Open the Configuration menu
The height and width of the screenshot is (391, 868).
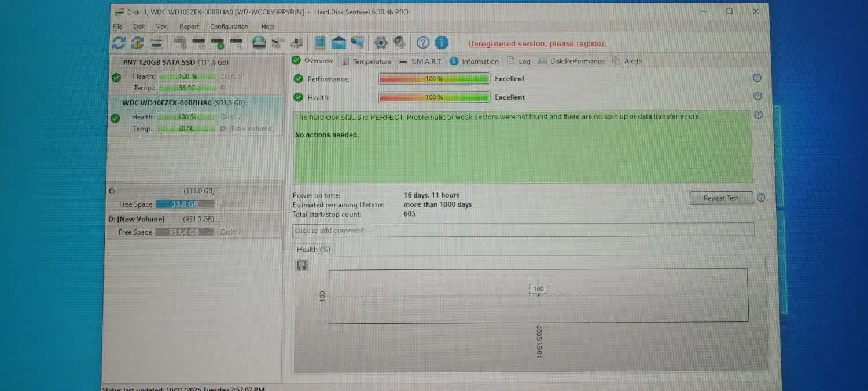coord(229,27)
